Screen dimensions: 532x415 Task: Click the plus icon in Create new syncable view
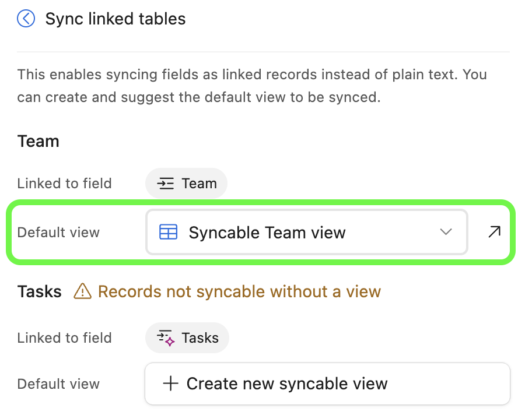click(171, 384)
